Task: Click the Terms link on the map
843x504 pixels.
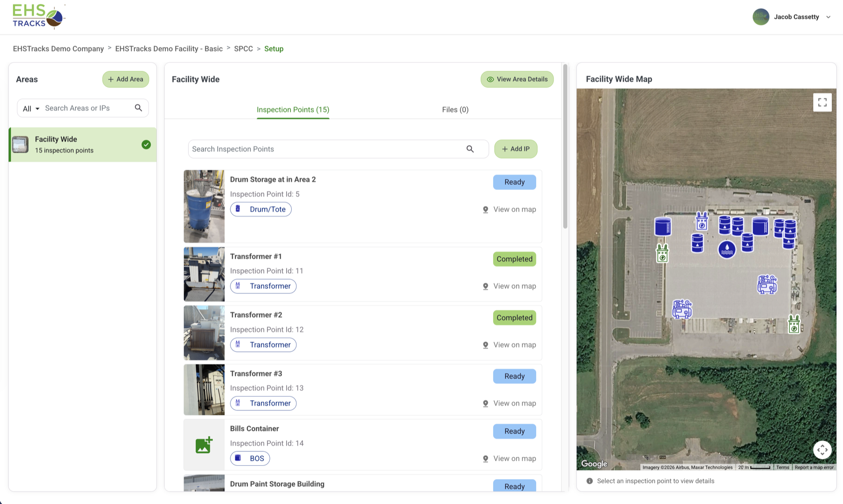Action: [783, 467]
